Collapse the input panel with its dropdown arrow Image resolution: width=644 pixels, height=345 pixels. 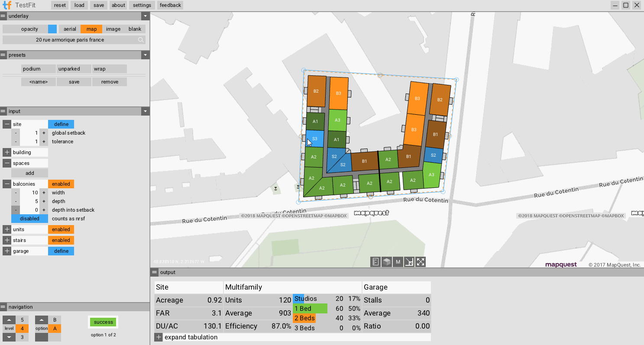pos(145,111)
